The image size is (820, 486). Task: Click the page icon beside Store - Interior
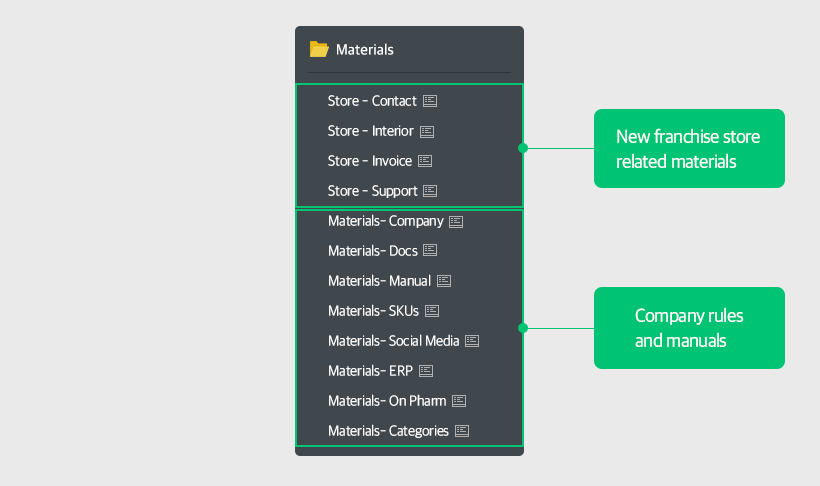click(x=427, y=131)
